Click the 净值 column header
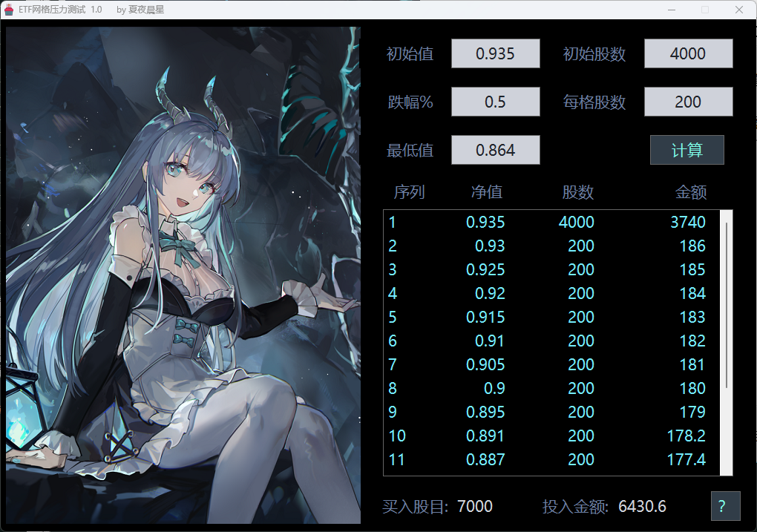 [x=487, y=192]
